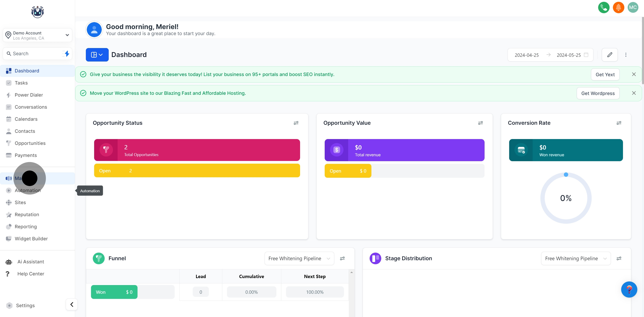Open Opportunities in the sidebar
This screenshot has width=644, height=317.
[30, 143]
